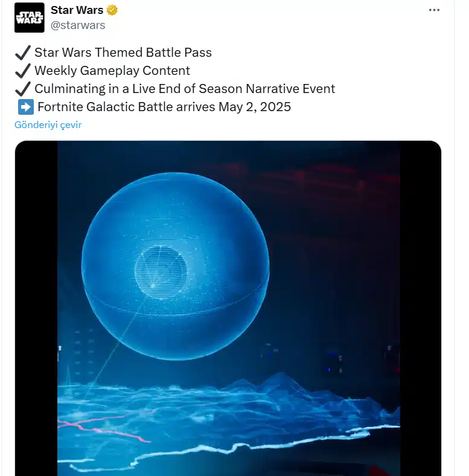This screenshot has width=469, height=476.
Task: Click the blue right-arrow emoji
Action: tap(25, 108)
